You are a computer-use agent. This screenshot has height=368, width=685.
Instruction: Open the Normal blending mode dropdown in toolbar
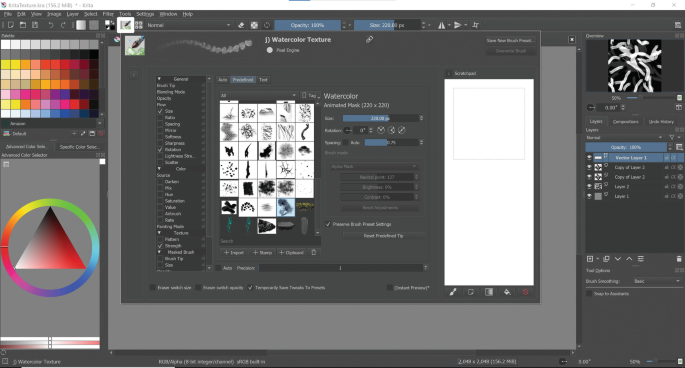click(188, 25)
